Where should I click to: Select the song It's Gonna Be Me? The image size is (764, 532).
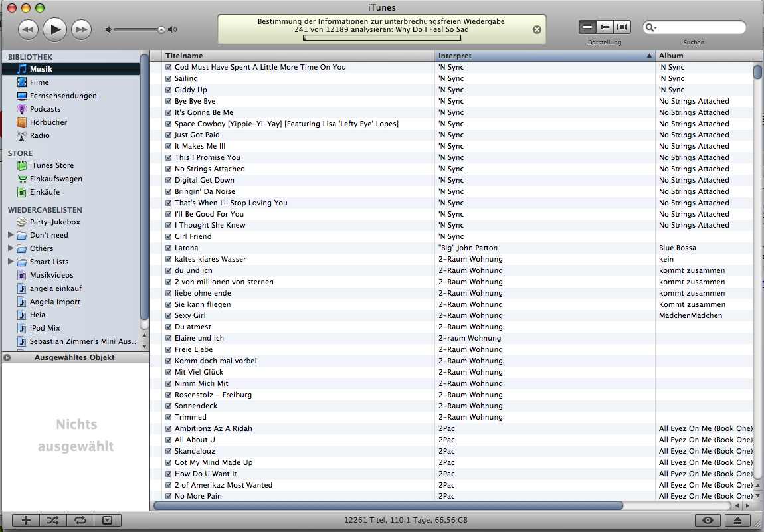(x=204, y=112)
